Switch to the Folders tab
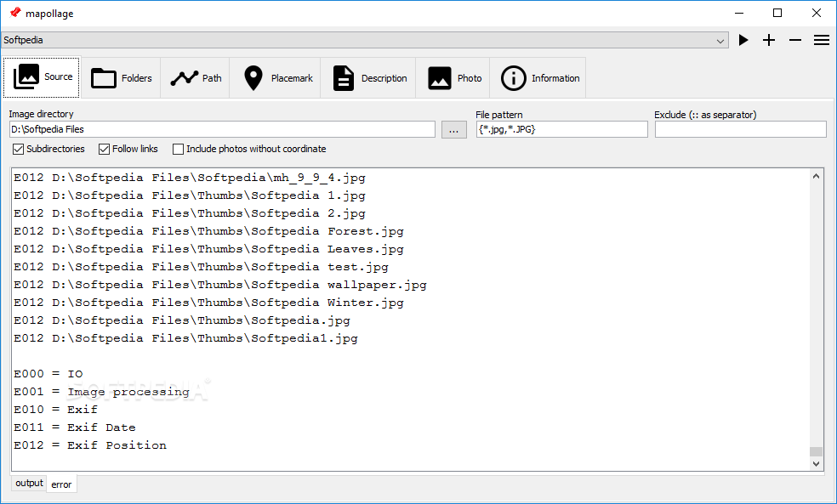This screenshot has height=504, width=837. pos(121,78)
